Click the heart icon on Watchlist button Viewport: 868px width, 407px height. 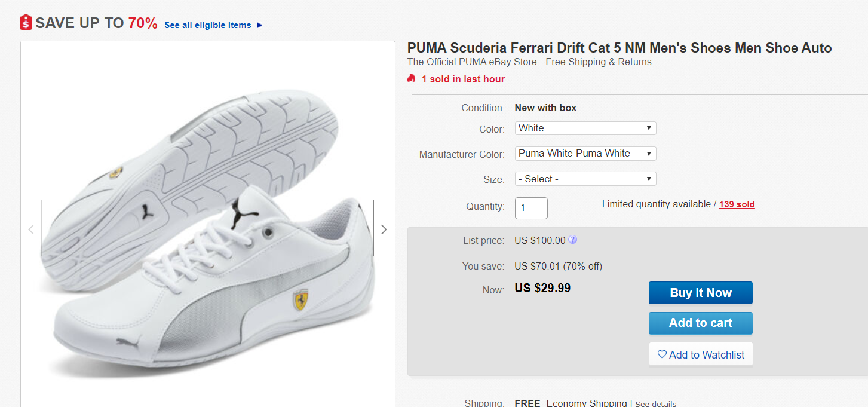coord(662,354)
